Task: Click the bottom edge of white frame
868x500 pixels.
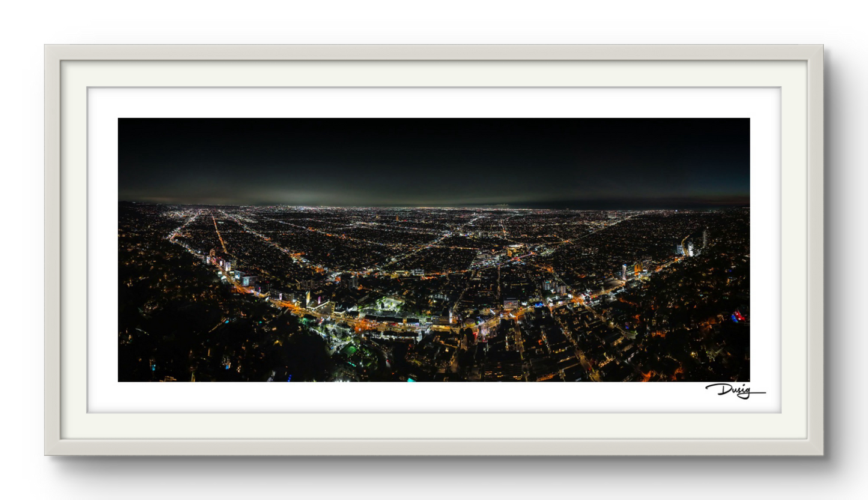Action: tap(434, 447)
